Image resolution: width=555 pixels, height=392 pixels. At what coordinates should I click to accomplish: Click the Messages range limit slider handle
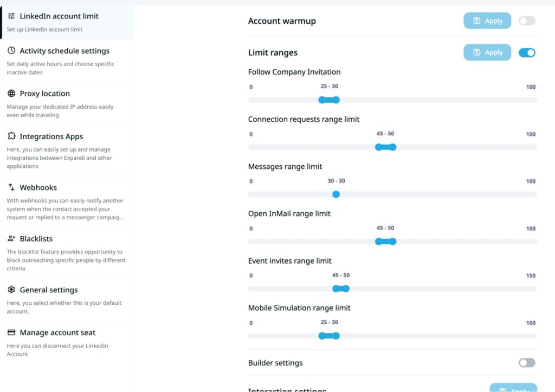point(336,194)
